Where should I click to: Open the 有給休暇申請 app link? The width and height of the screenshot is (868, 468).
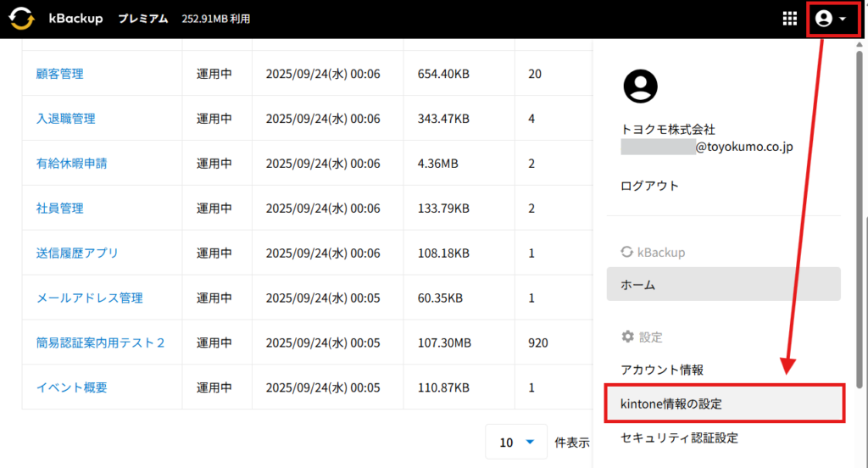(x=71, y=164)
